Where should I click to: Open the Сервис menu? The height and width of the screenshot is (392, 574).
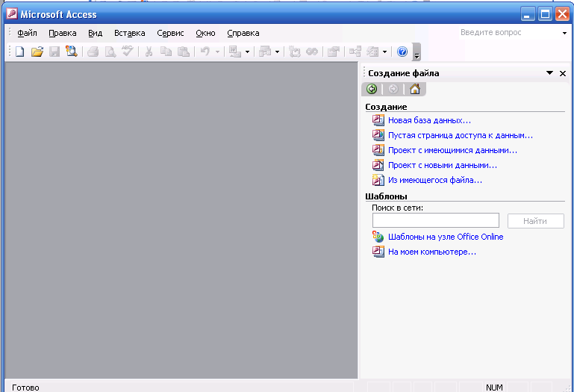(x=170, y=33)
